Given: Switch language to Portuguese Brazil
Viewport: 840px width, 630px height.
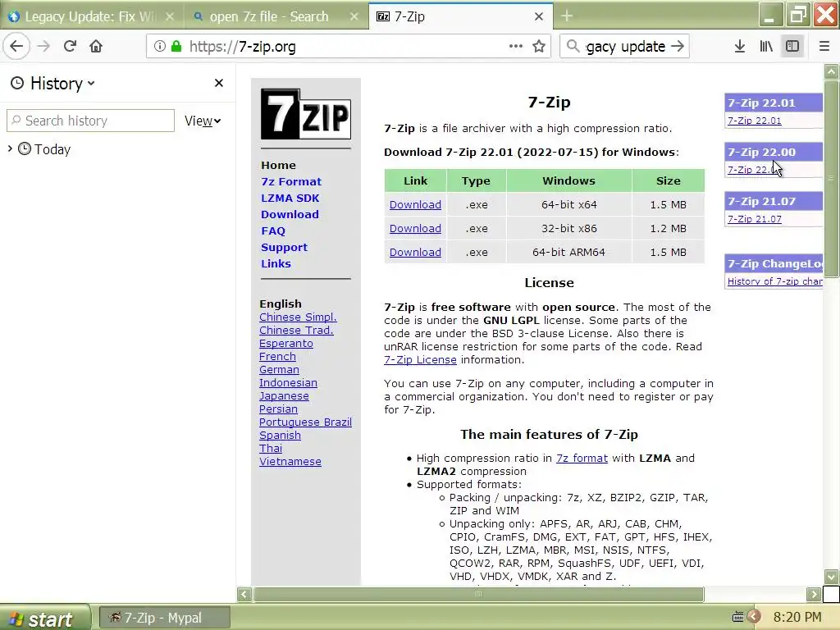Looking at the screenshot, I should point(305,422).
